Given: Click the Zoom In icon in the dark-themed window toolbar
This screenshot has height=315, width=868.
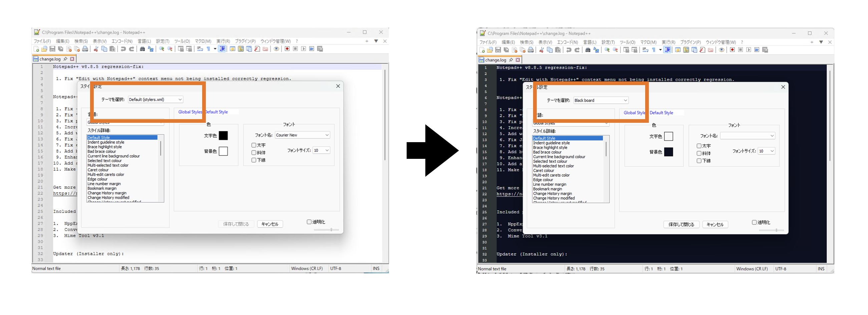Looking at the screenshot, I should [x=607, y=50].
